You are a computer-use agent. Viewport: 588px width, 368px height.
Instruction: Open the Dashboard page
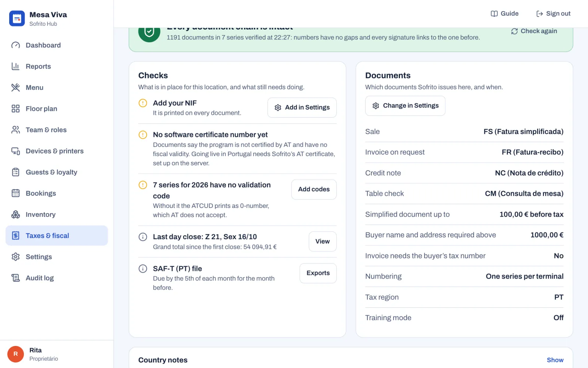[57, 45]
